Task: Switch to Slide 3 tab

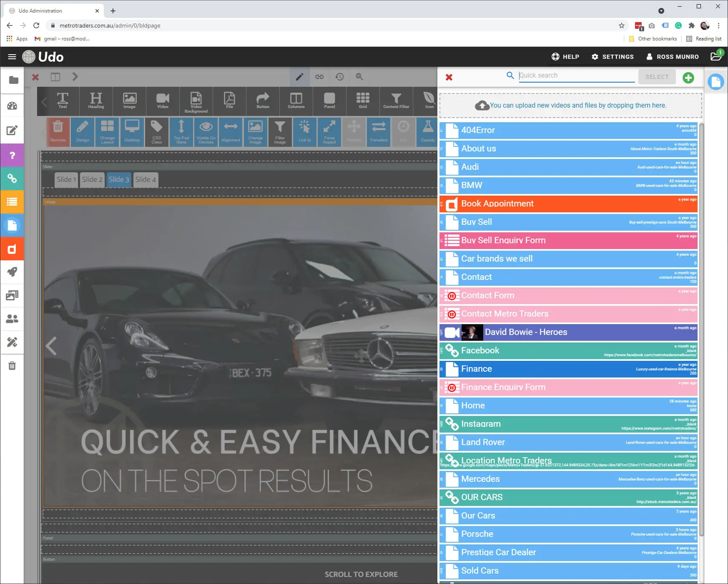Action: (119, 180)
